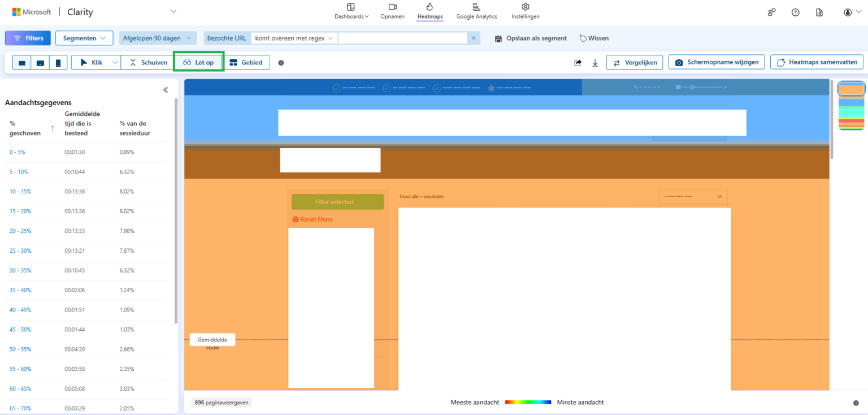Screen dimensions: 868x415
Task: Open Instellingen via the gear icon
Action: coord(525,11)
